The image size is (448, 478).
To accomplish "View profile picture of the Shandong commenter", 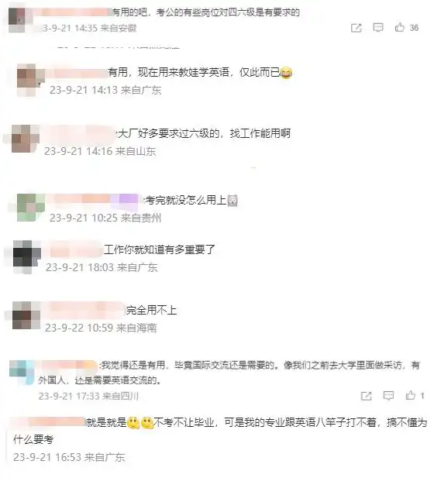I will click(25, 139).
